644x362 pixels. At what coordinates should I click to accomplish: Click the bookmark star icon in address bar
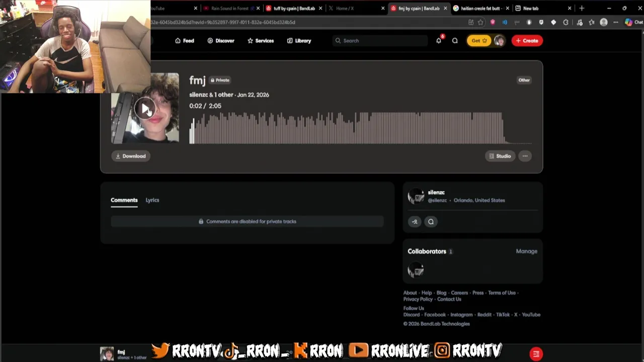tap(480, 22)
